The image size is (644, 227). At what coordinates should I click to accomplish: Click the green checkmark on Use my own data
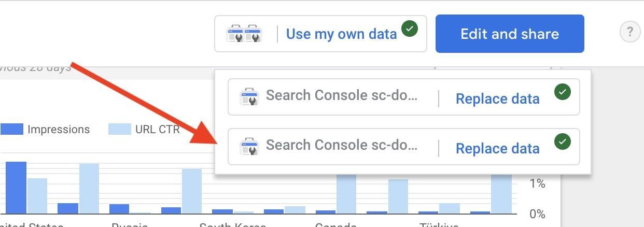tap(410, 29)
